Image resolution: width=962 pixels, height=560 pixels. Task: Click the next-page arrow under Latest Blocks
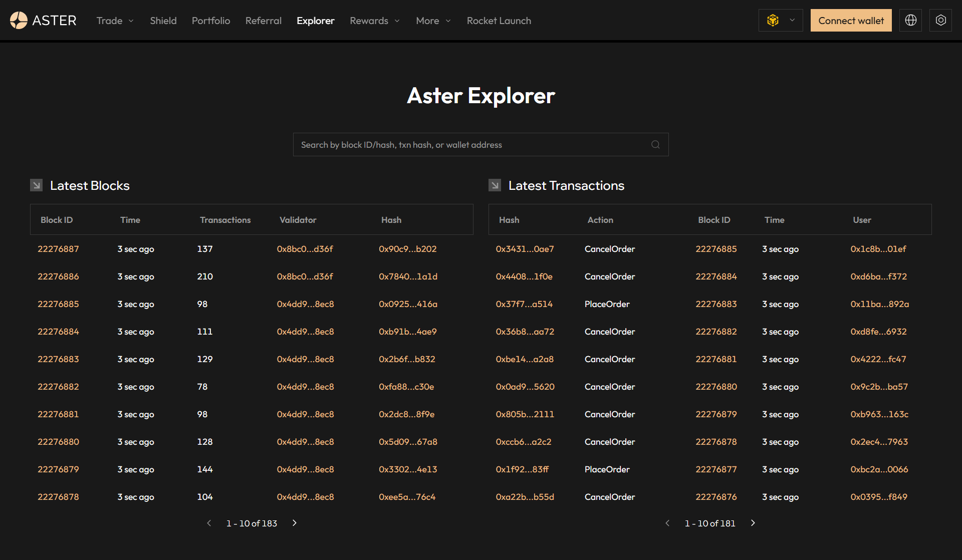pos(294,523)
